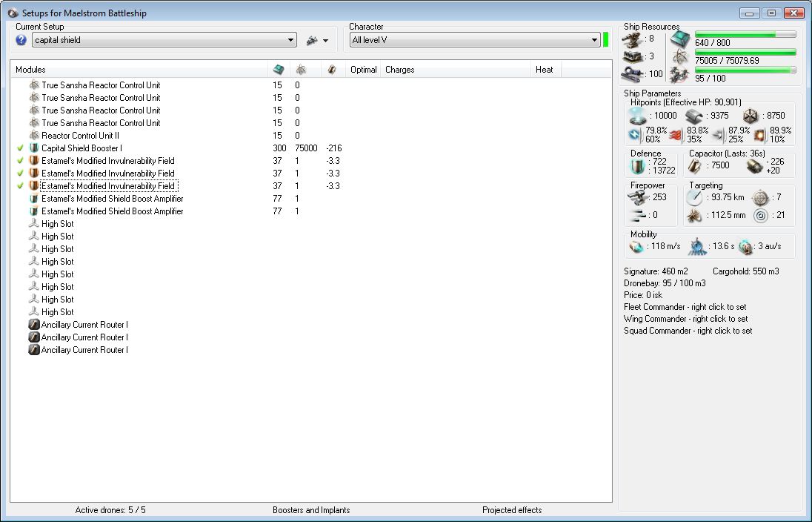
Task: Click the 75000 powergrid value cell
Action: click(x=306, y=148)
